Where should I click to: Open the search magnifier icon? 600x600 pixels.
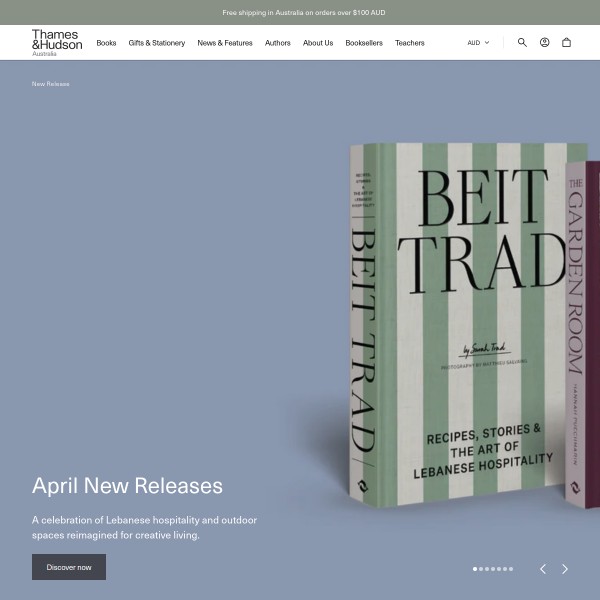tap(522, 42)
